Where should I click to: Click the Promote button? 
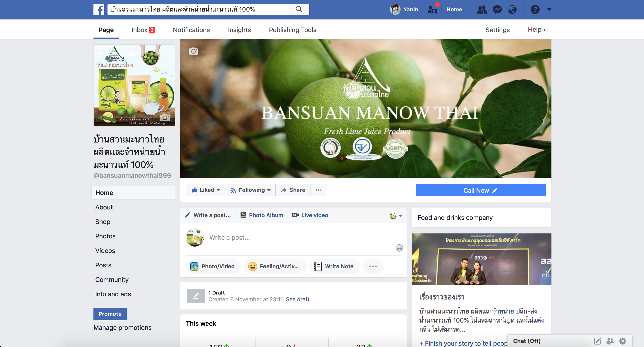point(110,314)
